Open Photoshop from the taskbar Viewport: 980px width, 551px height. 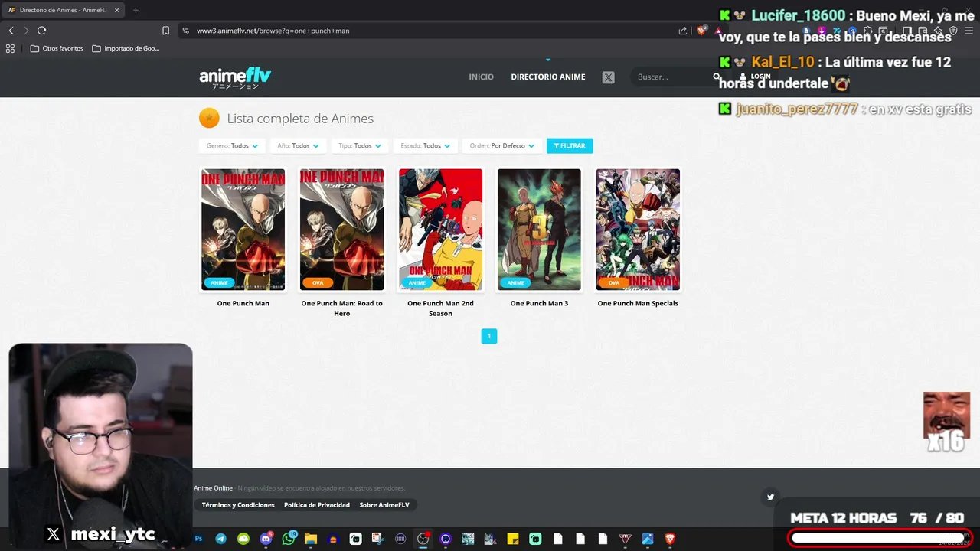tap(198, 539)
